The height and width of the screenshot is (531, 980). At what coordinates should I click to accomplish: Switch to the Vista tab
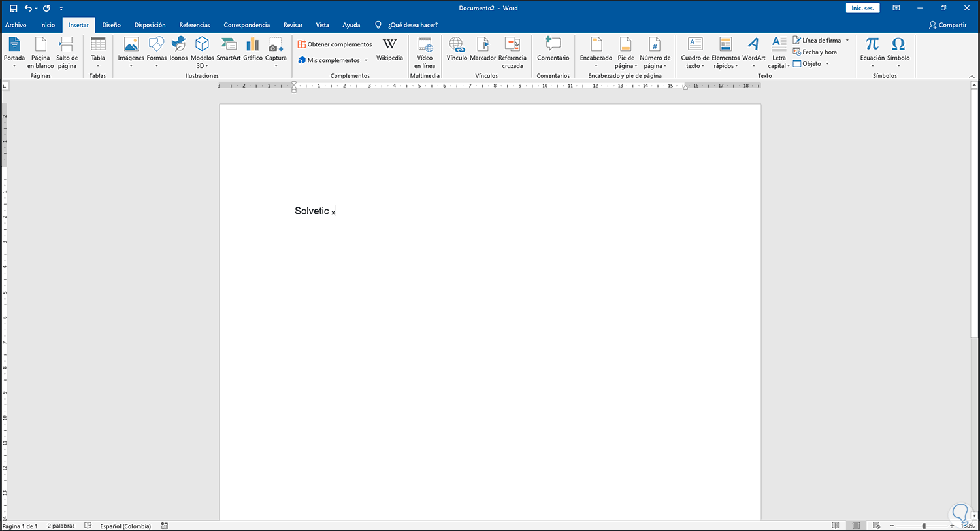tap(323, 25)
